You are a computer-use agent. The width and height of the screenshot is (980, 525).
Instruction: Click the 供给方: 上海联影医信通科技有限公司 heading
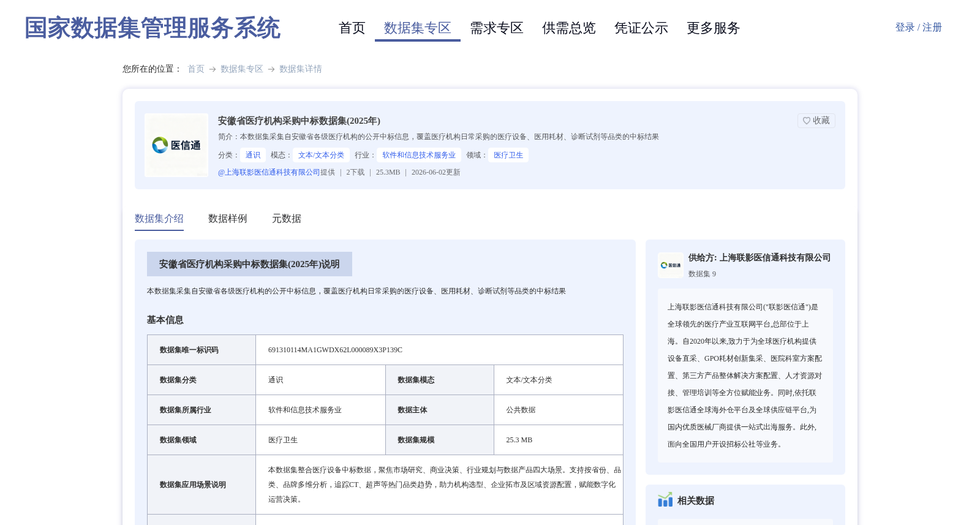coord(759,258)
